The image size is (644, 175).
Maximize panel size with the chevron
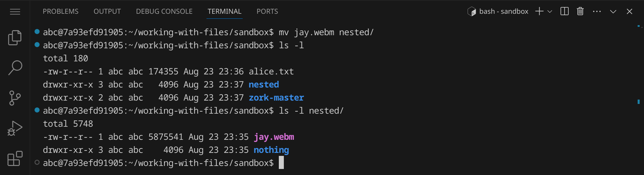pos(613,11)
